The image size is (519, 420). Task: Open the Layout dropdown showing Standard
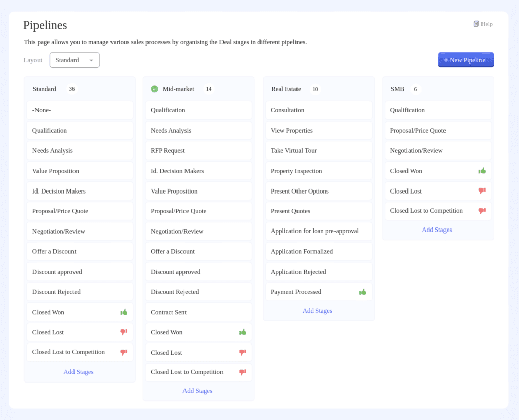pyautogui.click(x=75, y=60)
